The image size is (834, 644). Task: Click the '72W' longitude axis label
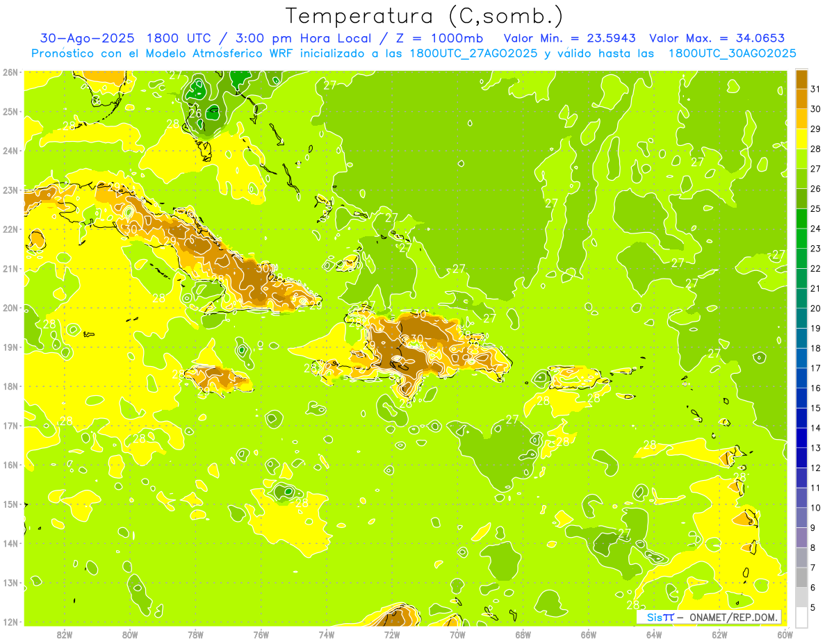pyautogui.click(x=392, y=634)
